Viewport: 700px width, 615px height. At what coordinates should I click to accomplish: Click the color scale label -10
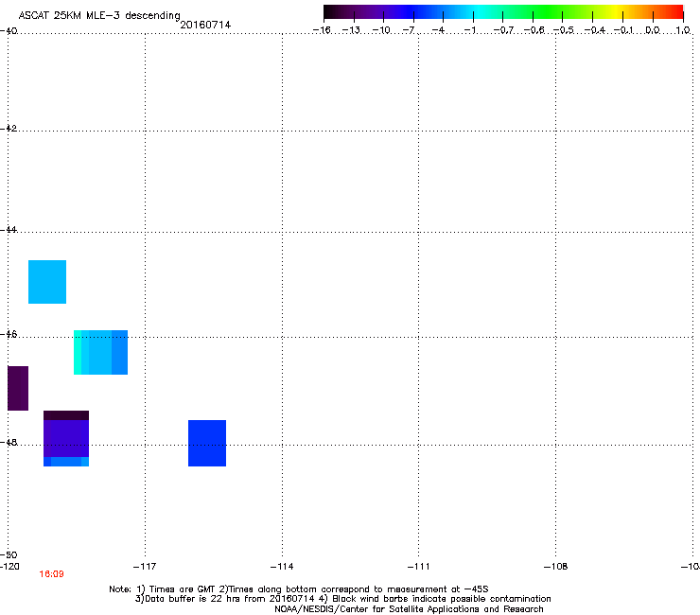click(381, 30)
